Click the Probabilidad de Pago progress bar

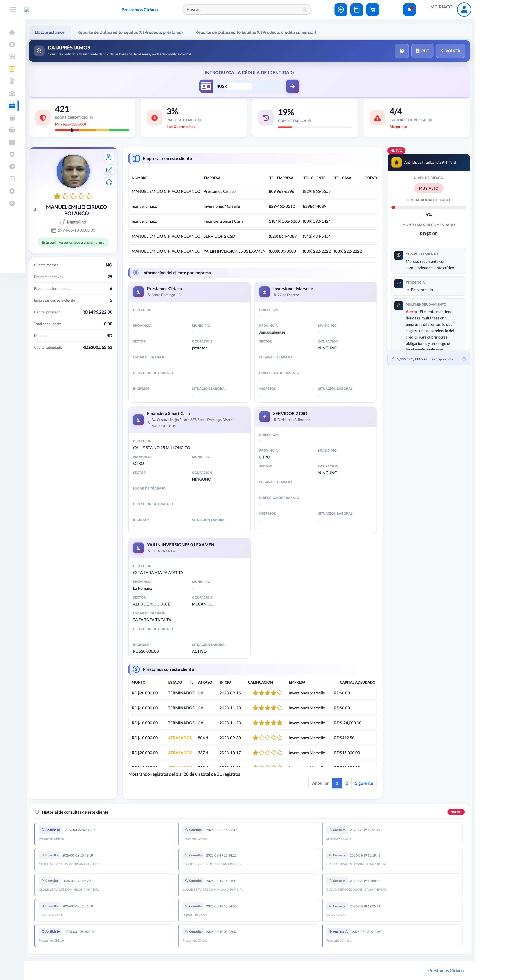pos(428,207)
